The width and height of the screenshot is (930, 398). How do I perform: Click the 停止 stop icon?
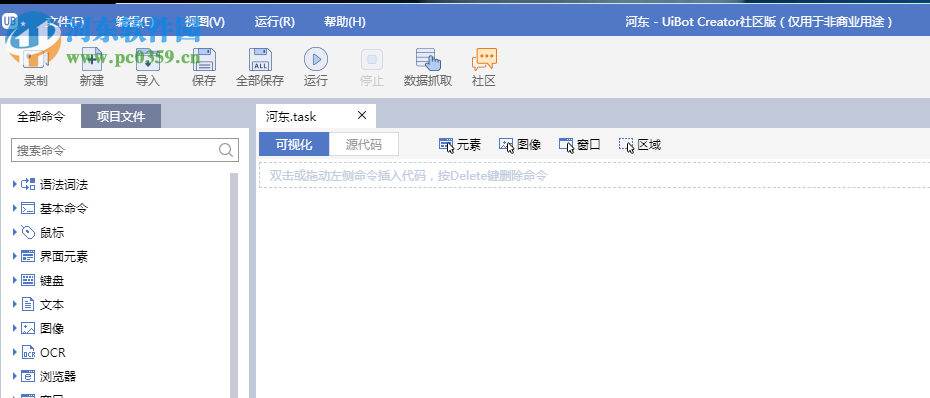[x=372, y=59]
